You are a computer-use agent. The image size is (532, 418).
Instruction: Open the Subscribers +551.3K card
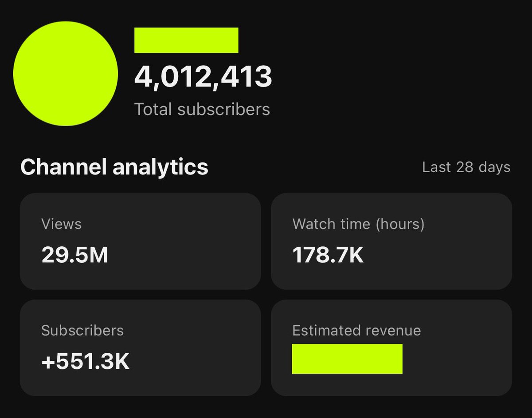[x=140, y=348]
